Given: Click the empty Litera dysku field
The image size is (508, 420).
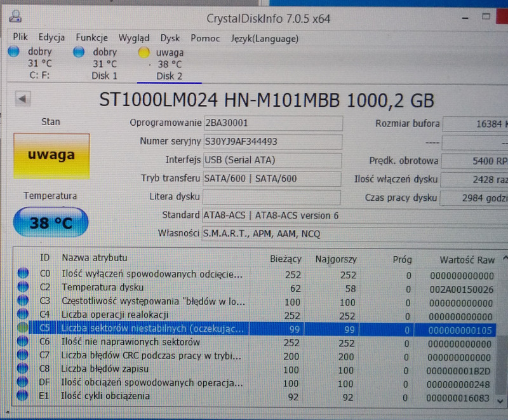Looking at the screenshot, I should point(272,197).
